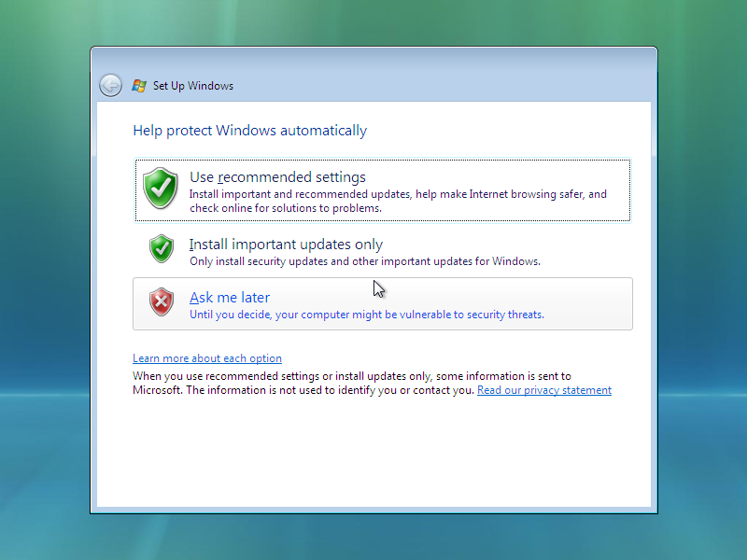Click the "Set Up Windows" title text
Image resolution: width=747 pixels, height=560 pixels.
coord(193,86)
